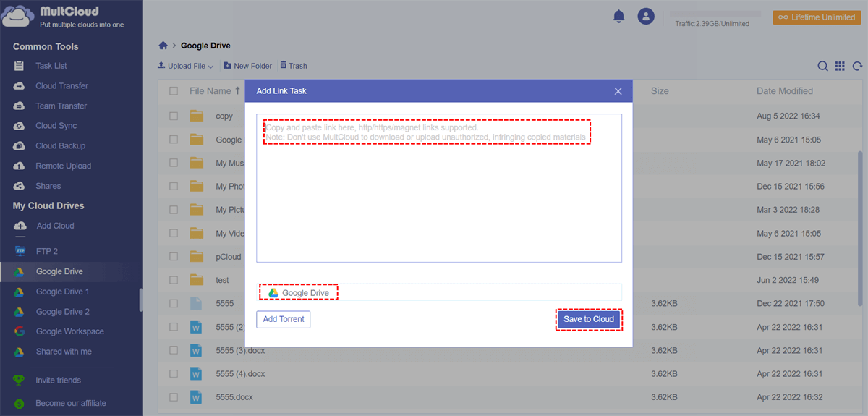
Task: Sort by Date Modified column
Action: [785, 91]
